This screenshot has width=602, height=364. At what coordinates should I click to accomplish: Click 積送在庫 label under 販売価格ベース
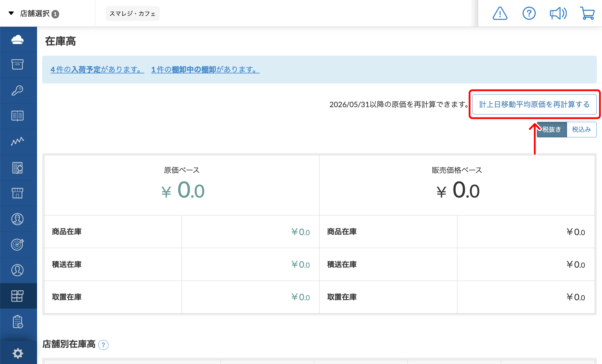tap(342, 264)
